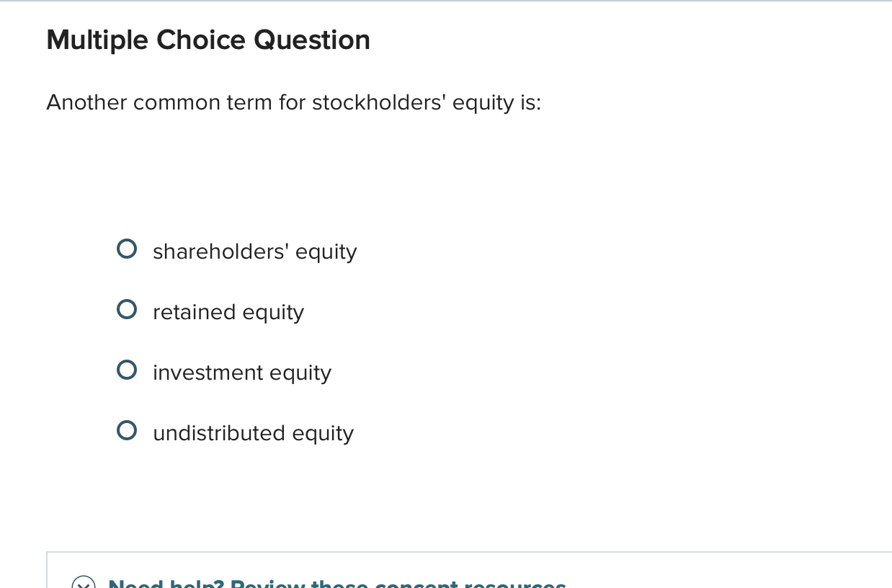Click the Multiple Choice Question heading
The image size is (892, 588).
208,40
